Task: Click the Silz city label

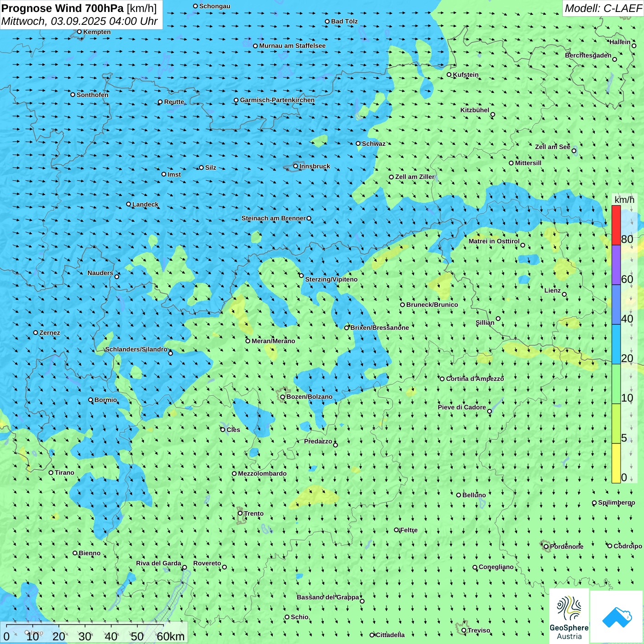Action: (211, 167)
